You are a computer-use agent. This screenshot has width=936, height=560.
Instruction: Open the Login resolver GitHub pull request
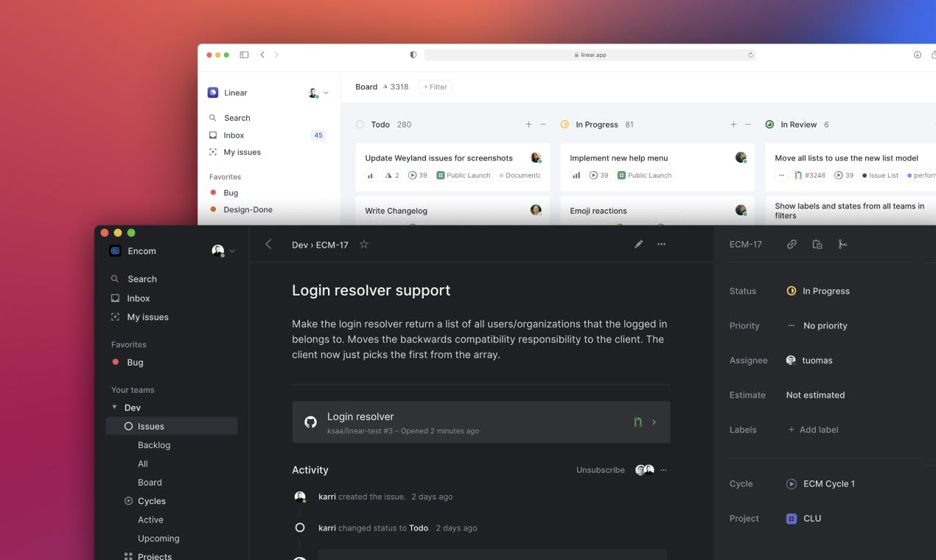pyautogui.click(x=481, y=422)
